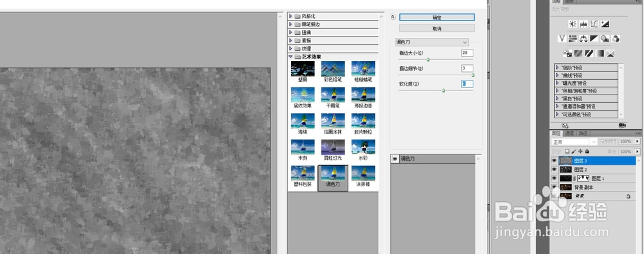The height and width of the screenshot is (254, 644).
Task: Expand the 纹理 filter folder
Action: (x=291, y=49)
